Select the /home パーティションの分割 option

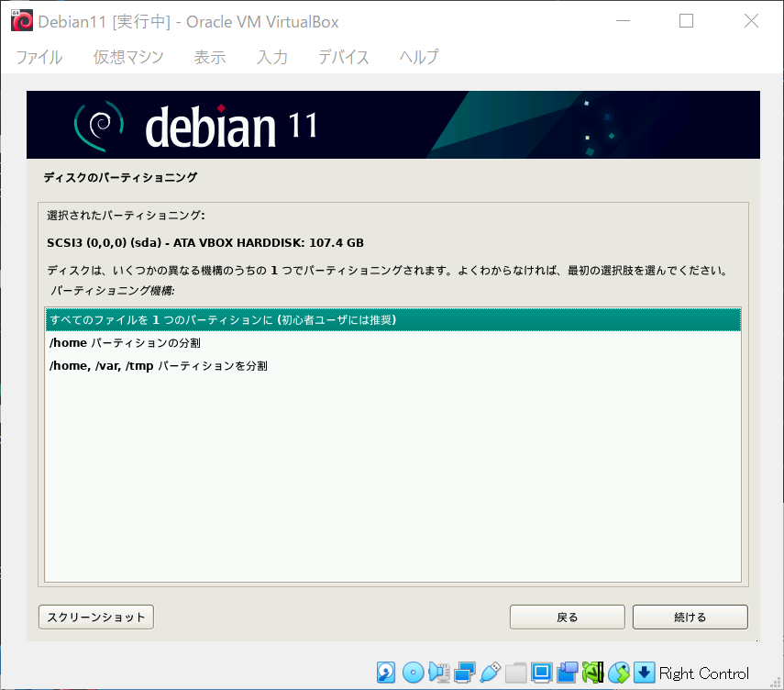[393, 343]
